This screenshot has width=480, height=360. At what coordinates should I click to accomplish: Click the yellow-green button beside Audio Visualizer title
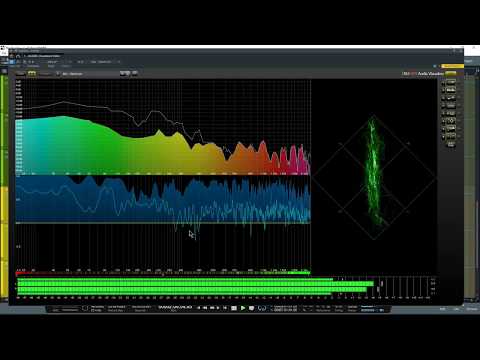[x=451, y=73]
